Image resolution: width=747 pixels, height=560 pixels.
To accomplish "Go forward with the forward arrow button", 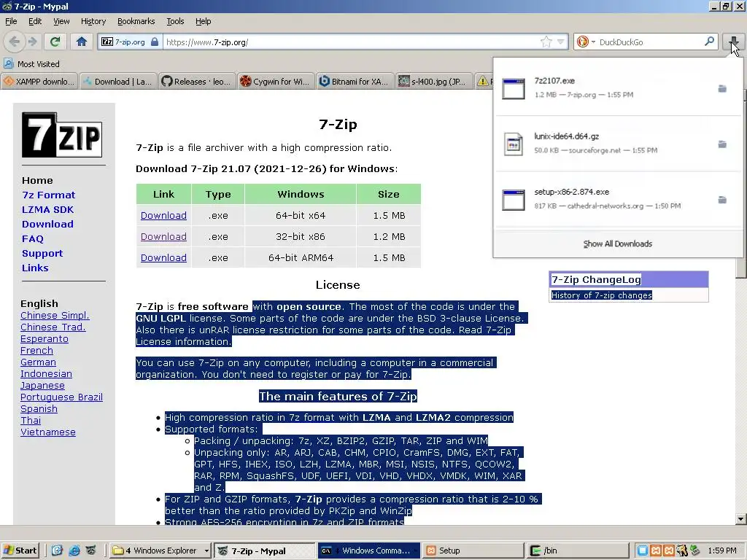I will (32, 42).
